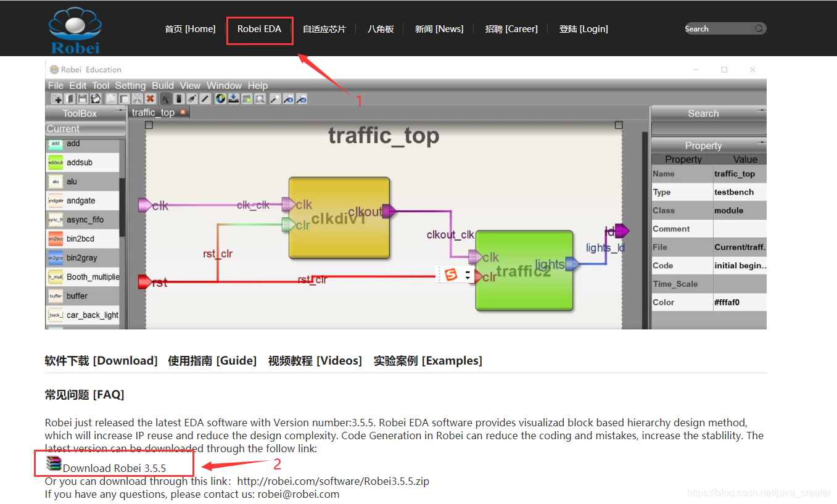Select the wire line tool
The height and width of the screenshot is (504, 837).
coord(205,99)
